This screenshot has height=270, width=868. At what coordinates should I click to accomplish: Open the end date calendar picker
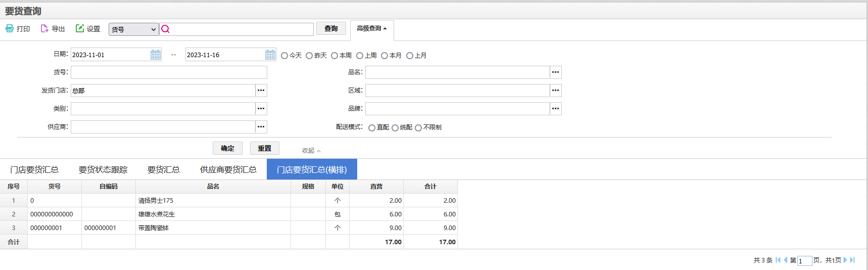pos(270,55)
